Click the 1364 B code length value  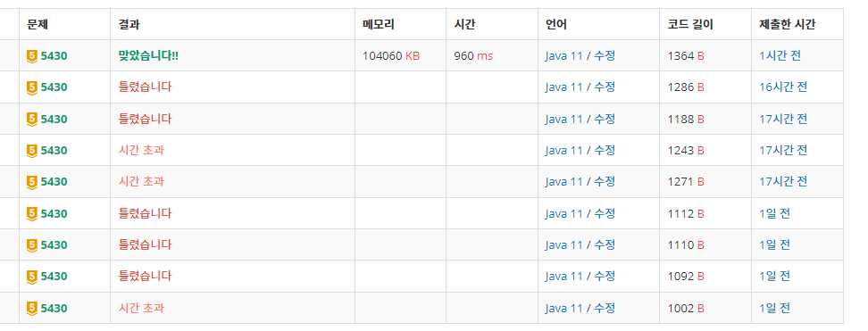click(x=686, y=56)
